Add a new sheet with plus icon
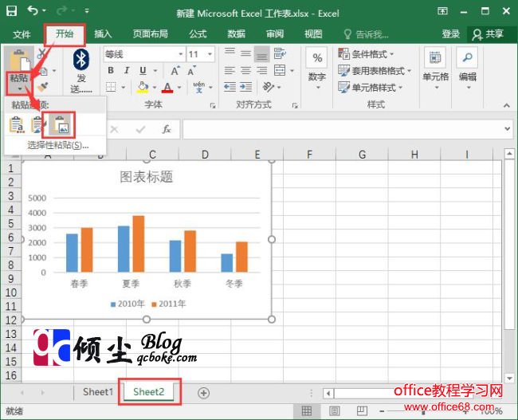 [203, 393]
